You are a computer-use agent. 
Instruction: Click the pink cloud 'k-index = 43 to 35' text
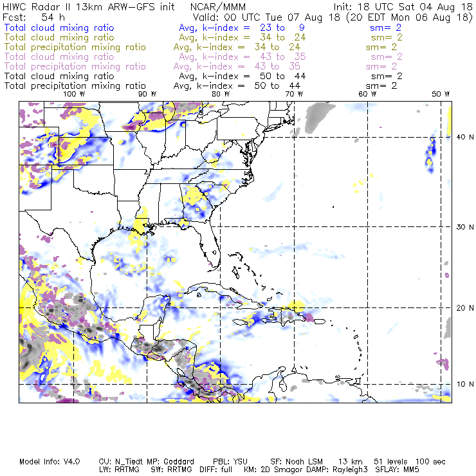(254, 57)
